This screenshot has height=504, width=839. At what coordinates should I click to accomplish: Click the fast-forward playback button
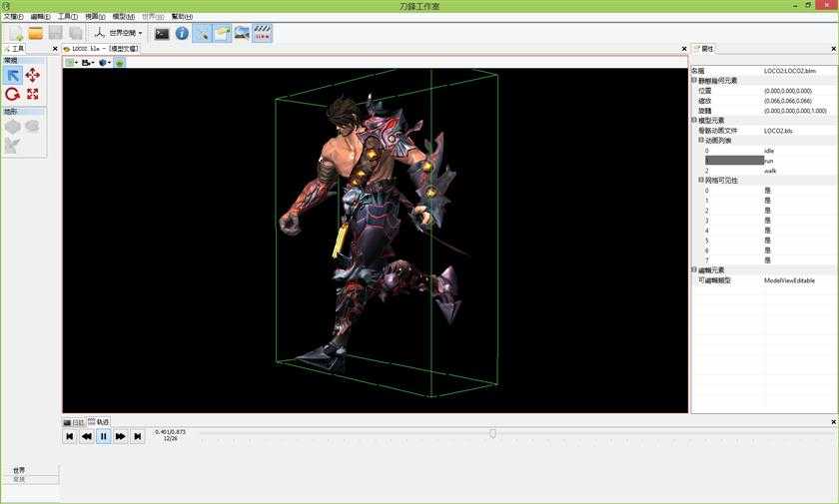(121, 437)
